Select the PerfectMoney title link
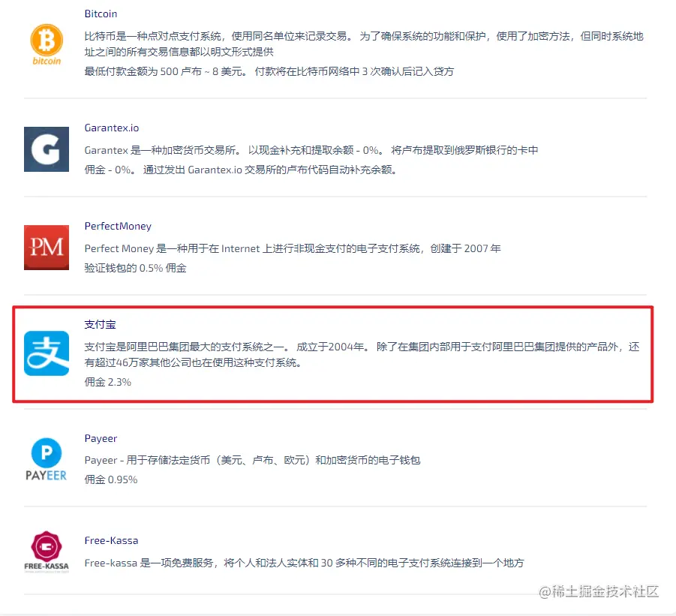676x616 pixels. click(118, 227)
